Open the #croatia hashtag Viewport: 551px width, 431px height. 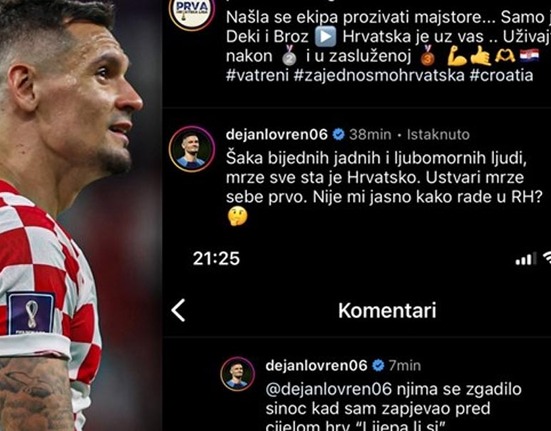501,75
